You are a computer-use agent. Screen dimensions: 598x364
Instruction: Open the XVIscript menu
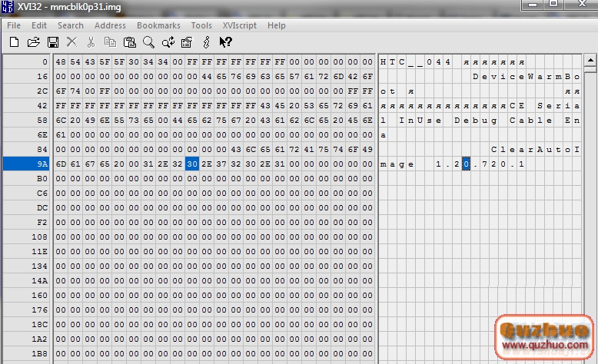click(x=240, y=25)
